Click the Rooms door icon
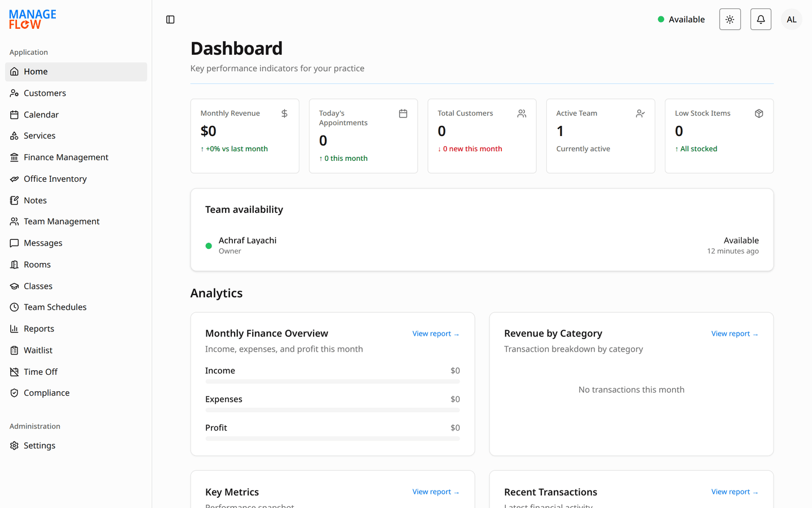The image size is (812, 508). pyautogui.click(x=14, y=265)
